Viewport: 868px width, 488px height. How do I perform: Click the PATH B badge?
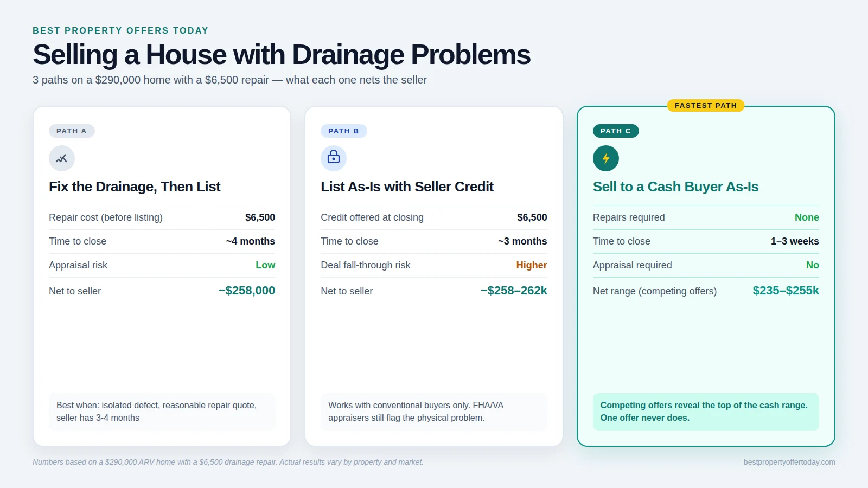click(x=344, y=131)
